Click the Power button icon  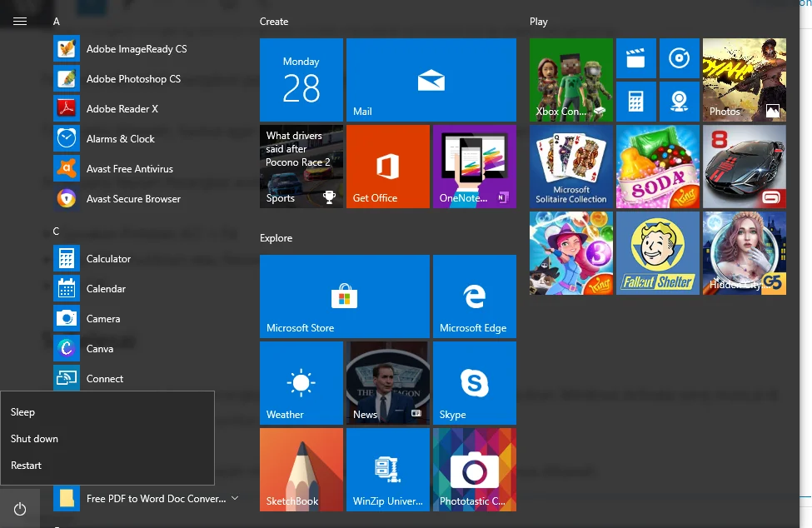pyautogui.click(x=20, y=509)
